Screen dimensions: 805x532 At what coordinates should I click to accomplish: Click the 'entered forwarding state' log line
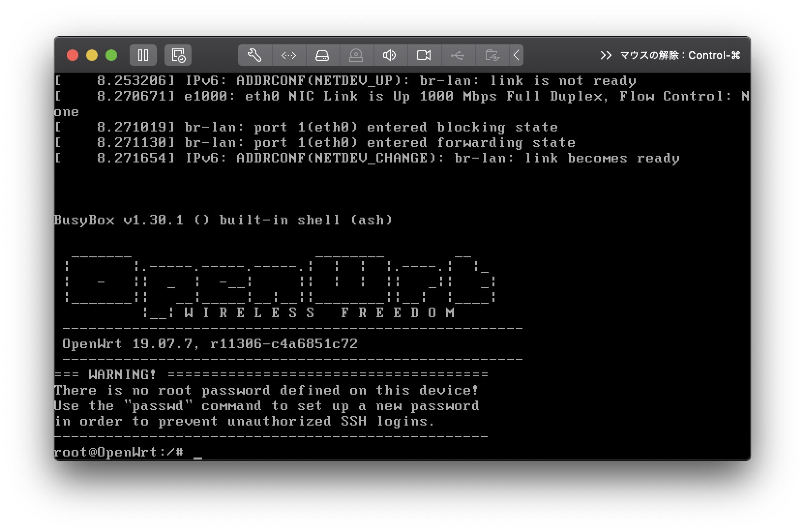point(315,143)
